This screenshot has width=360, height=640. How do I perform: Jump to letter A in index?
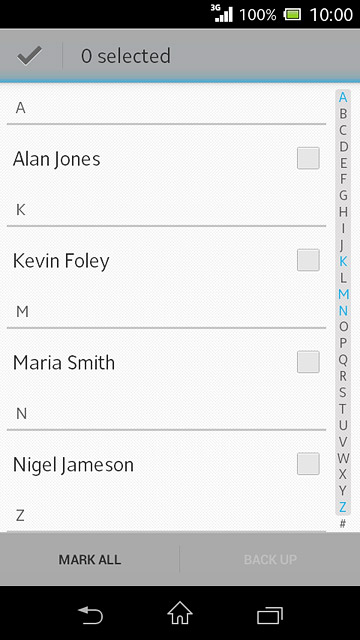(x=343, y=97)
